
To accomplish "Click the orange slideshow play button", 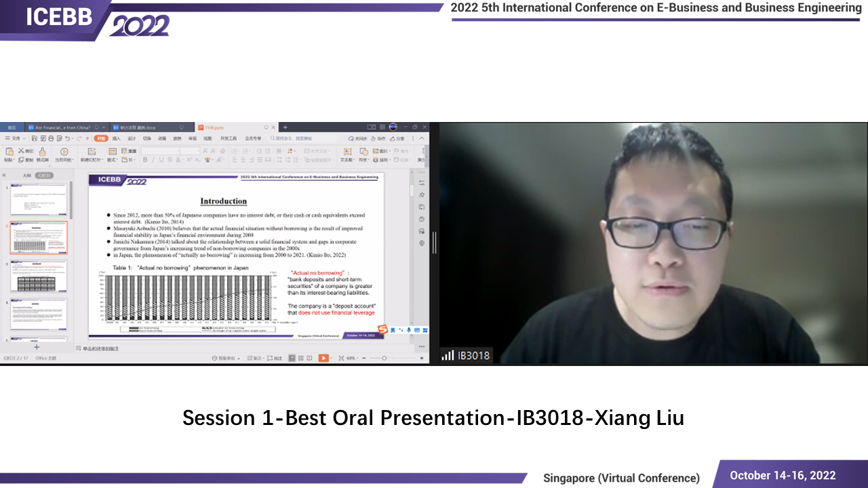I will tap(323, 358).
